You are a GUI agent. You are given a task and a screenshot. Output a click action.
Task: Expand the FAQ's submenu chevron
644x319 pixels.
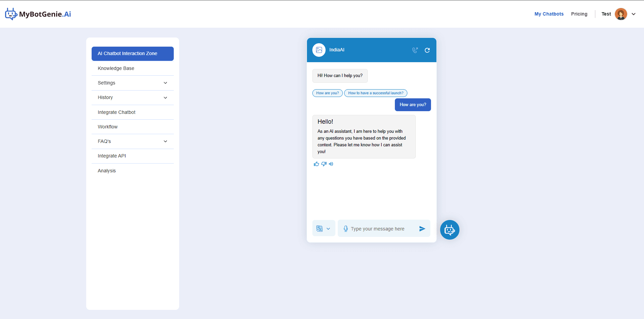pos(165,141)
